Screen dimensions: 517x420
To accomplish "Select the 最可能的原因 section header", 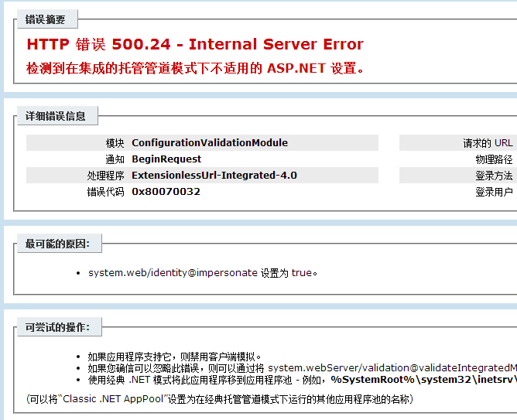I will [57, 244].
